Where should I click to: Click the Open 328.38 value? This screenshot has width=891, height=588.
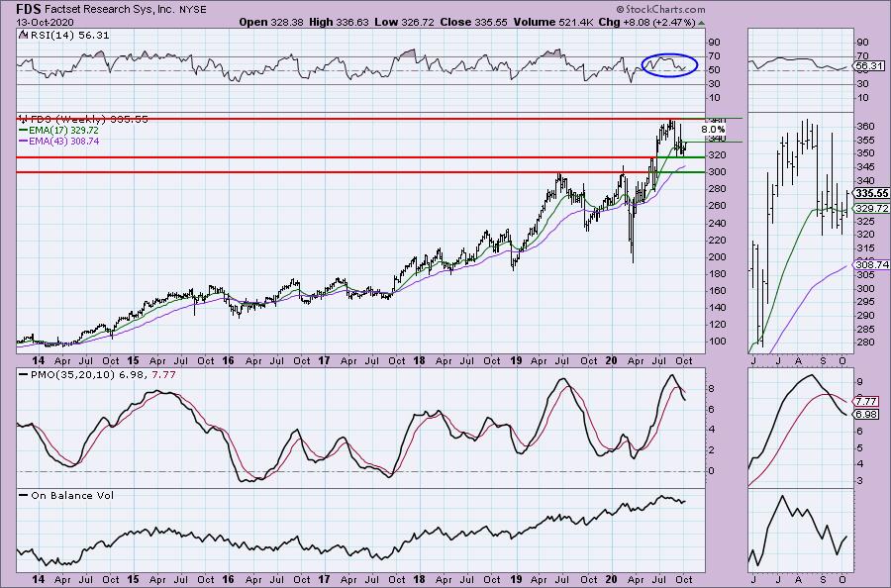tap(272, 22)
